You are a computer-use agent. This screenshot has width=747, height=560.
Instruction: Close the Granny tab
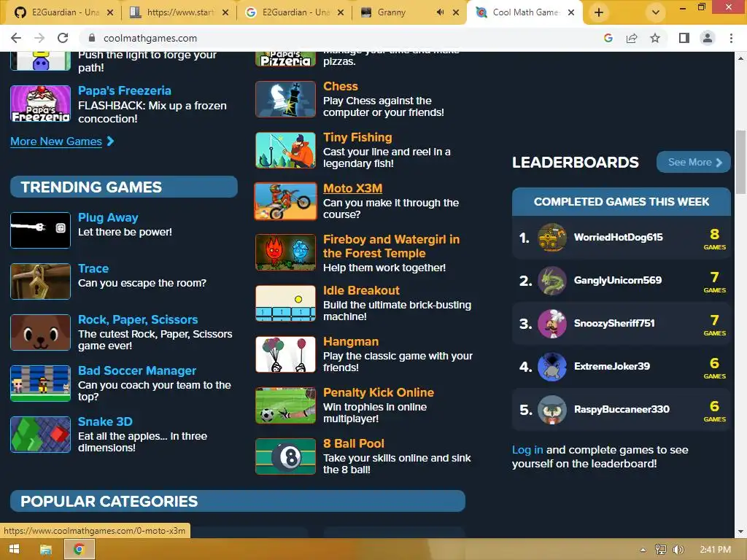coord(456,12)
